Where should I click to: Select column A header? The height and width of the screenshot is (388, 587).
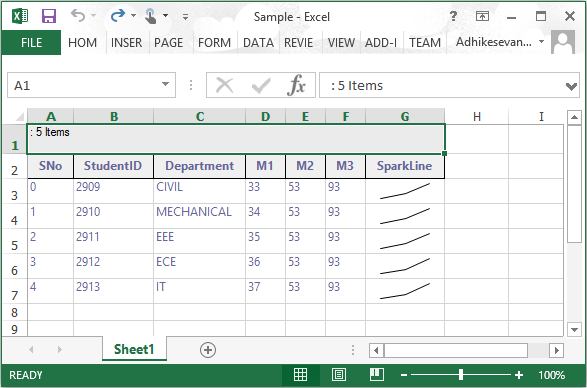tap(51, 116)
